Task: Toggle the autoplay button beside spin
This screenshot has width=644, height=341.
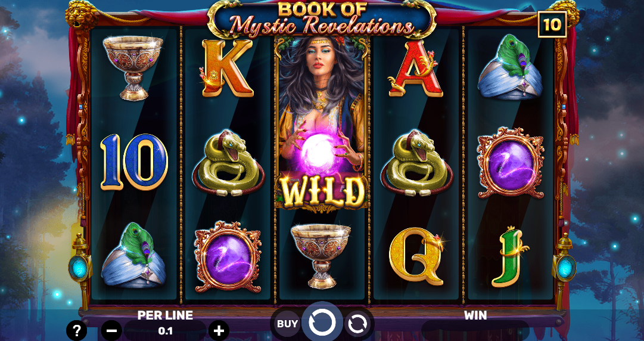Action: pos(357,324)
